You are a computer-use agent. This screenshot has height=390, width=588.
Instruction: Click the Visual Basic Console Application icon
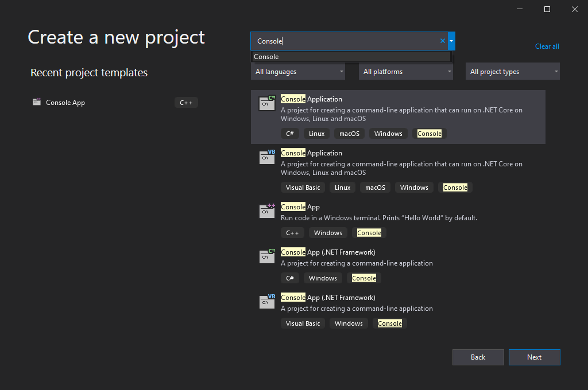click(x=267, y=157)
